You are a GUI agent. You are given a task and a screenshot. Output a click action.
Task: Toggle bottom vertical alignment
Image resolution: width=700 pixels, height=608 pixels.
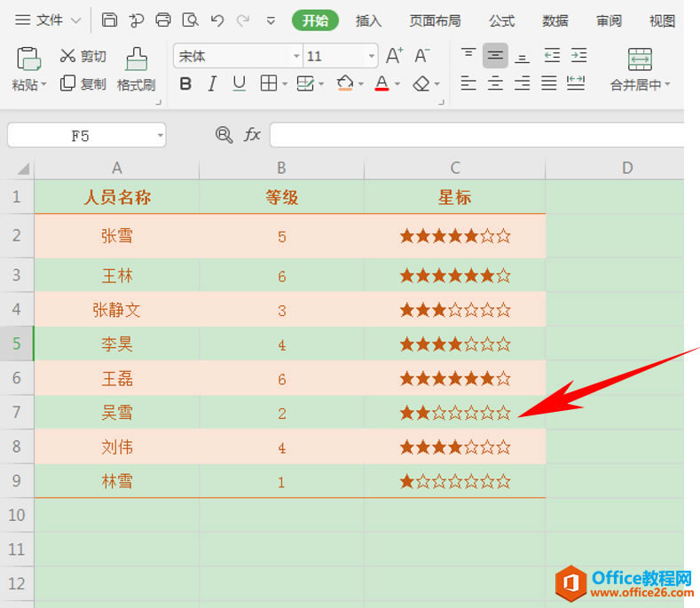coord(522,57)
